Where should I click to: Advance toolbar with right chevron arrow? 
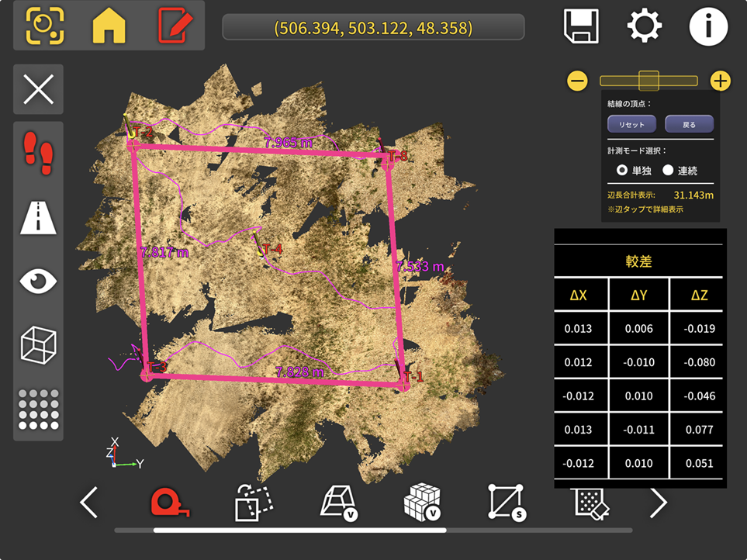(x=659, y=503)
